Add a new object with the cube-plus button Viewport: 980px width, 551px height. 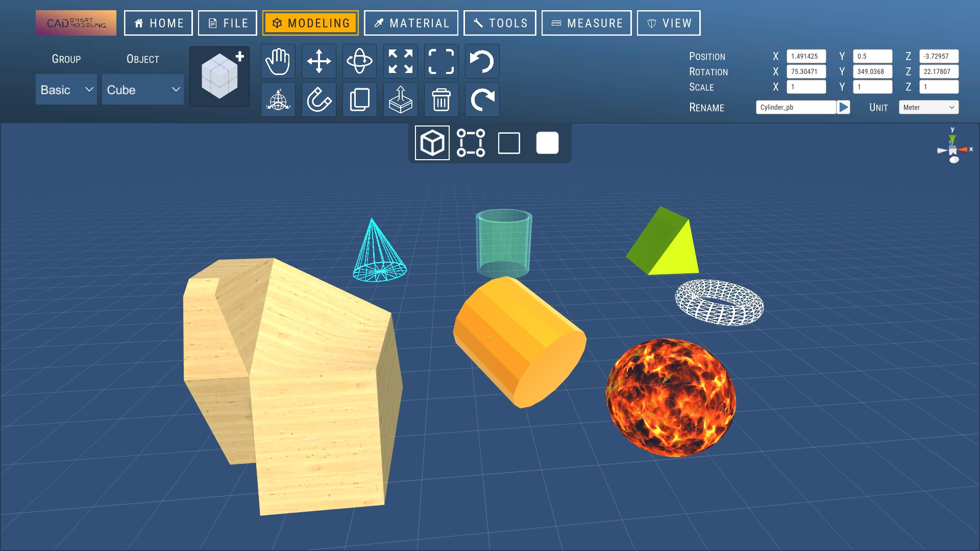click(219, 76)
